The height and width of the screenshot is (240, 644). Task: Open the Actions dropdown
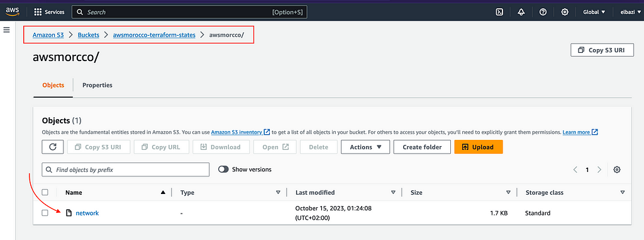[365, 147]
